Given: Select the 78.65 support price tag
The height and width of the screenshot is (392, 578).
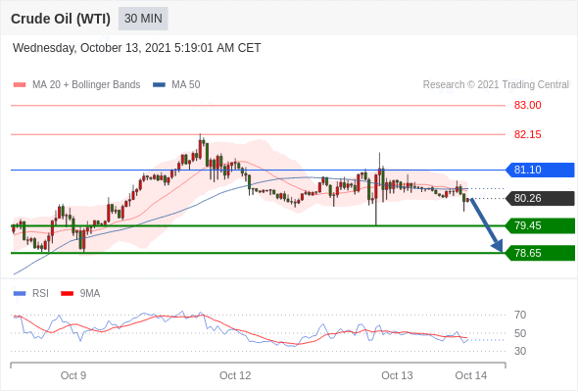Looking at the screenshot, I should point(540,253).
